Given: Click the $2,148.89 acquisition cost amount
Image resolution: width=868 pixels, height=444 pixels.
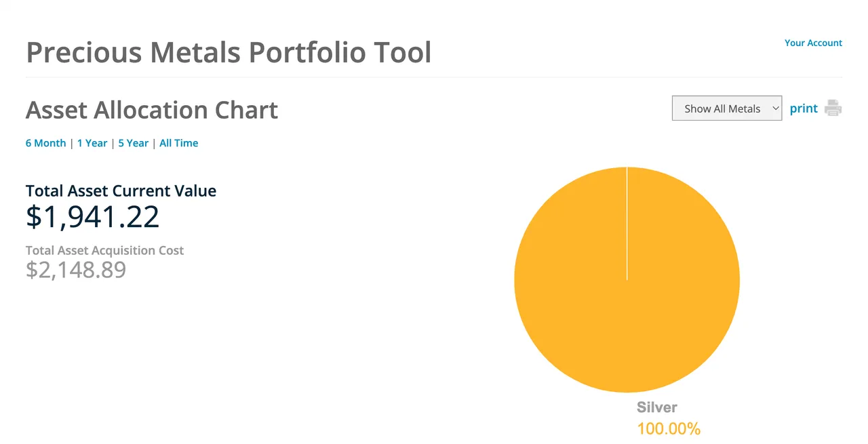Looking at the screenshot, I should pos(76,270).
